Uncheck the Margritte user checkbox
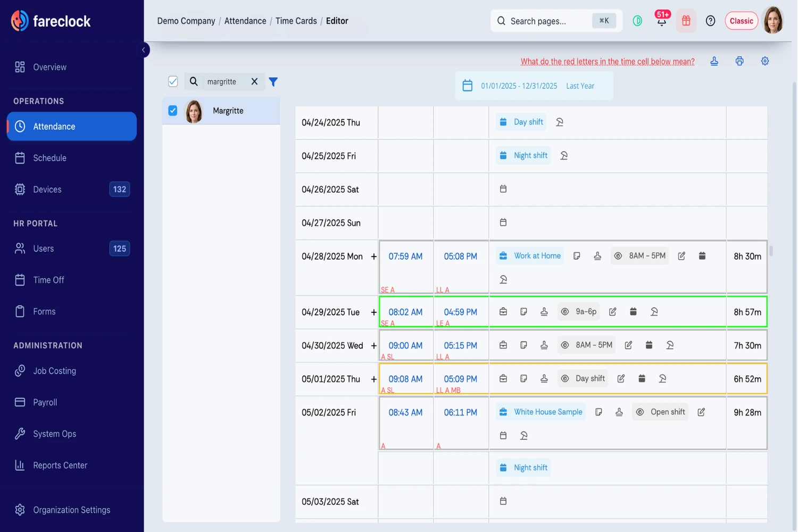The image size is (798, 532). click(x=173, y=111)
